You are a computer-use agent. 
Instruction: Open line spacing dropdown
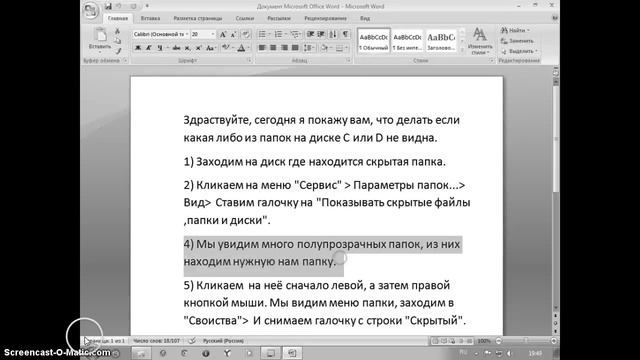[309, 48]
